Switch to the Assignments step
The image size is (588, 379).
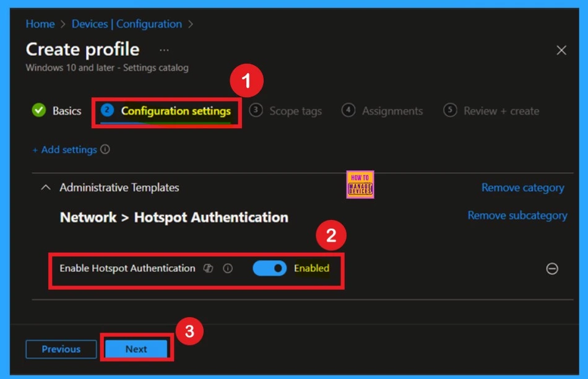(x=382, y=111)
